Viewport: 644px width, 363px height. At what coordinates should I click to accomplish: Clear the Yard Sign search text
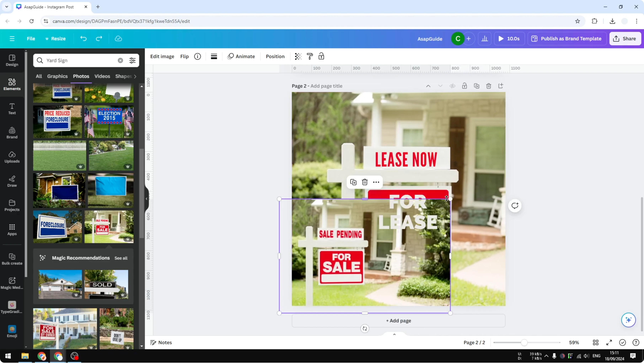coord(120,60)
